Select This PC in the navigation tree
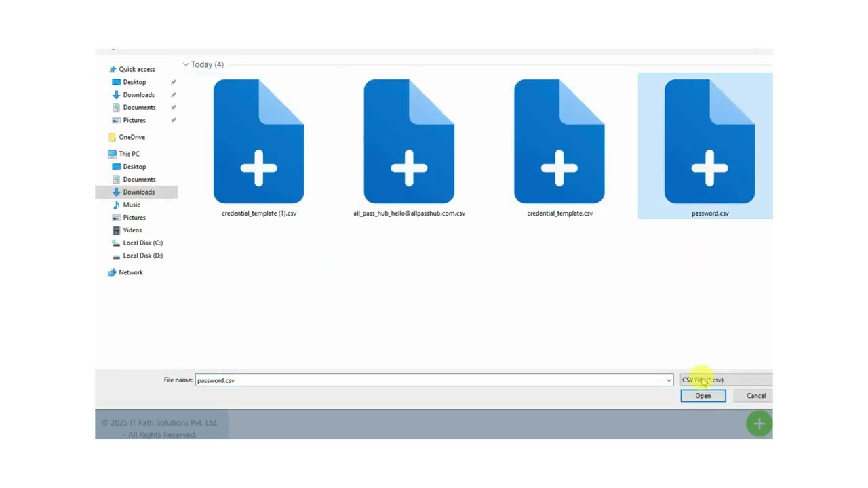 pos(129,154)
